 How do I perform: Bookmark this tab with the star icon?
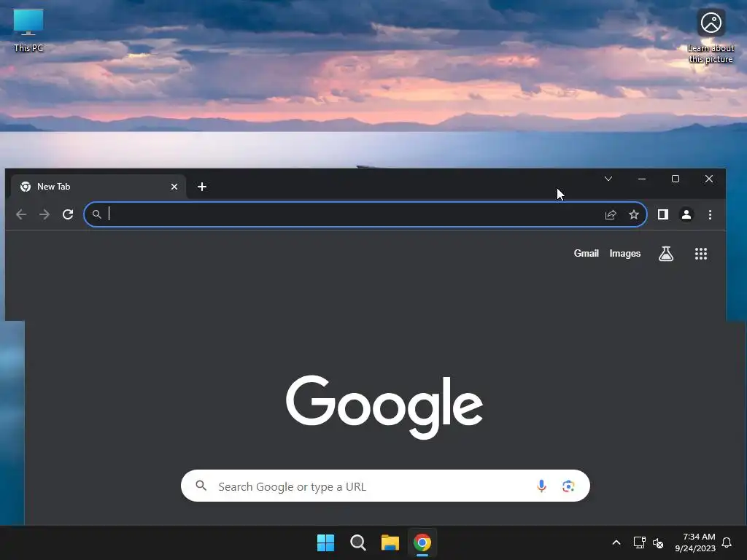click(x=634, y=215)
